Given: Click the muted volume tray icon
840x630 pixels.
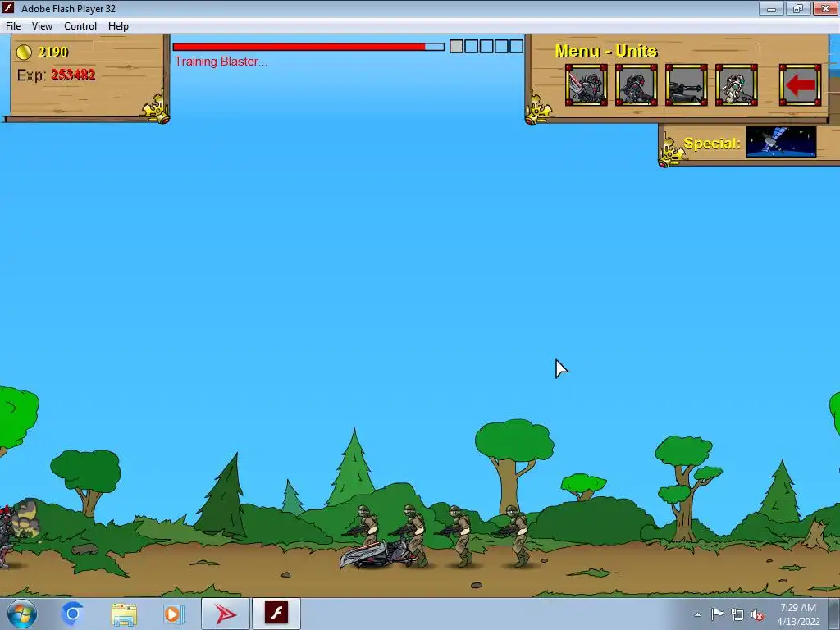Looking at the screenshot, I should tap(757, 615).
